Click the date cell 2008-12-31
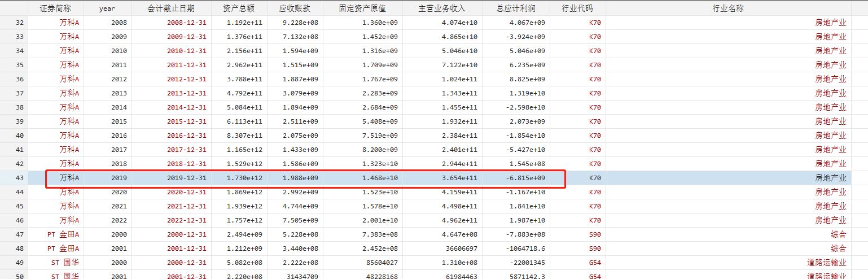The height and width of the screenshot is (279, 868). 187,23
